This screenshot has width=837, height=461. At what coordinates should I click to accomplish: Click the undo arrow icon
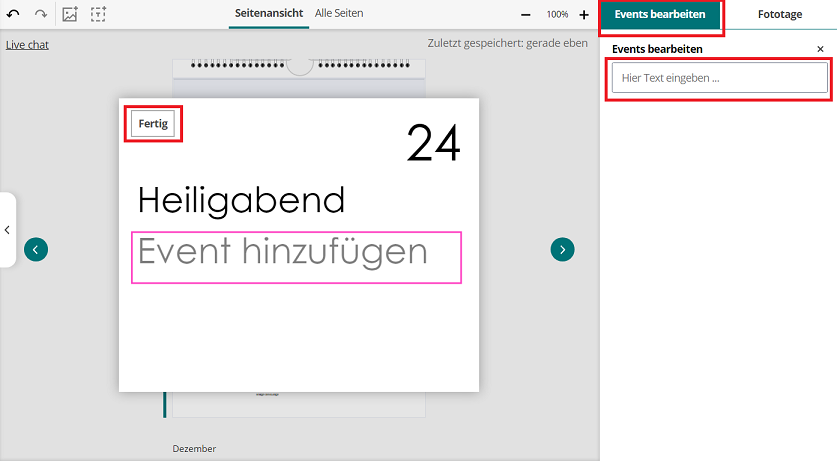[x=13, y=14]
